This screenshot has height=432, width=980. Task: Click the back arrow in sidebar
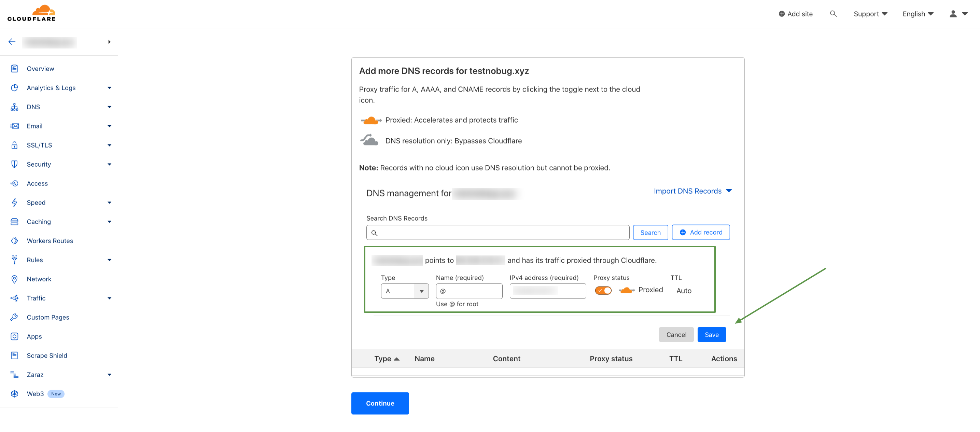12,42
